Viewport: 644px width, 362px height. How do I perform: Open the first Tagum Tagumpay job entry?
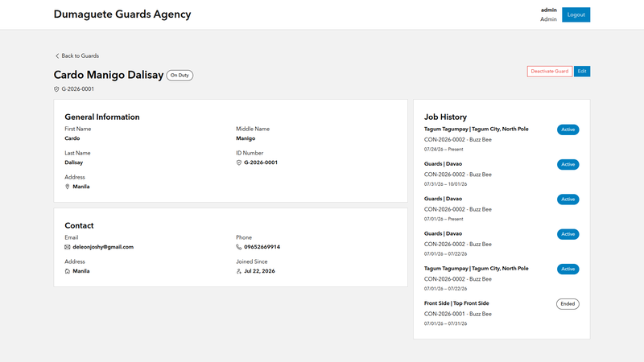476,129
